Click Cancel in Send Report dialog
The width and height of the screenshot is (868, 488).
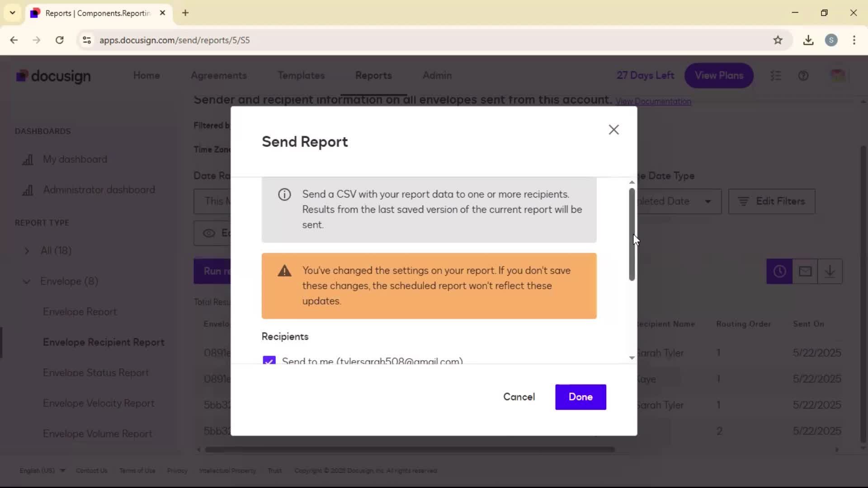[x=519, y=397]
